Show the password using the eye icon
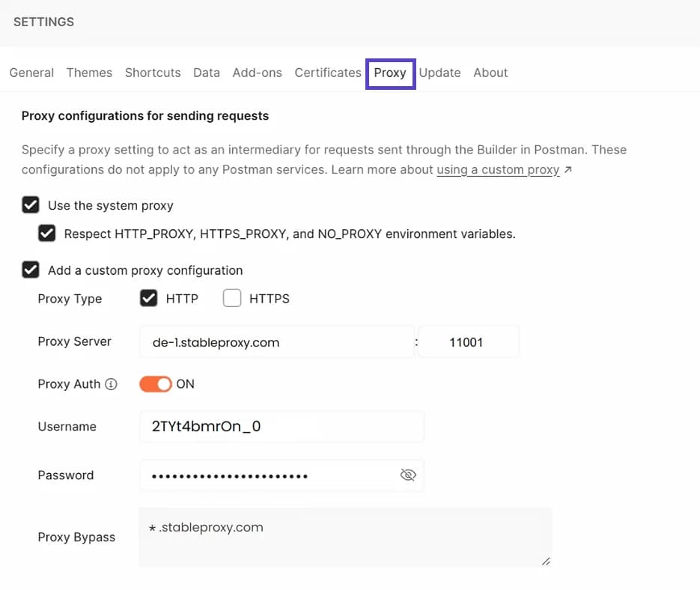700x590 pixels. pos(408,475)
